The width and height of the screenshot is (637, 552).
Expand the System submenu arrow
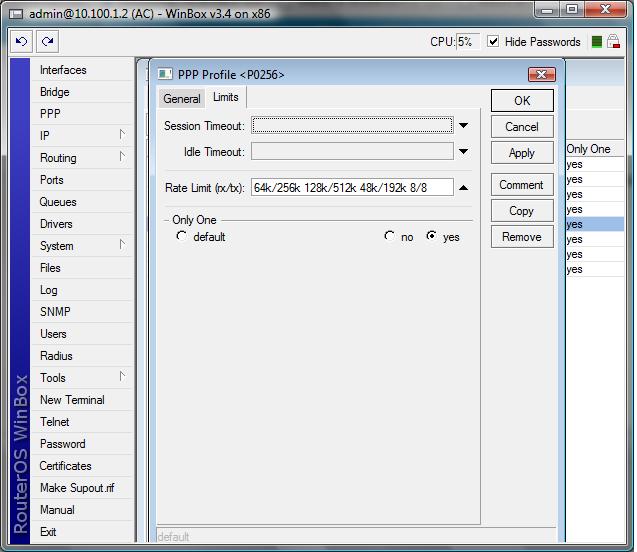[x=122, y=245]
